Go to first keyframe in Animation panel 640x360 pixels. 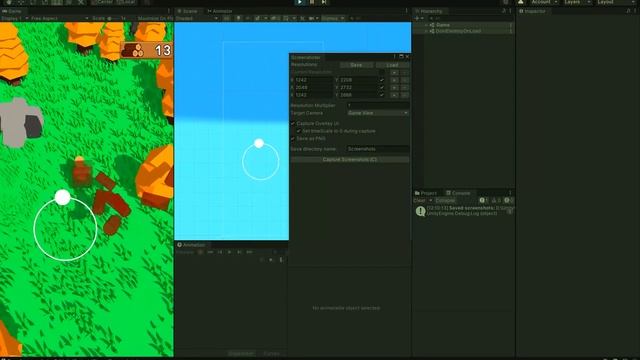(210, 252)
